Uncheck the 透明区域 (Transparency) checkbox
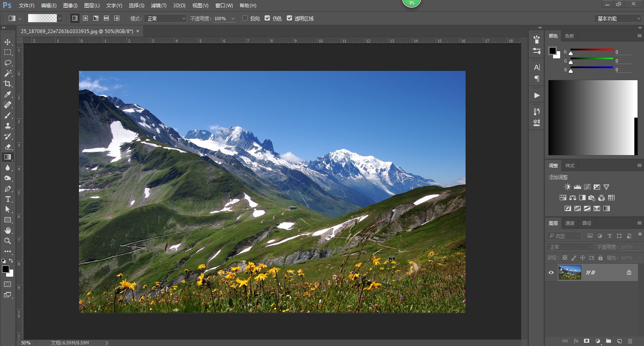 pyautogui.click(x=289, y=18)
